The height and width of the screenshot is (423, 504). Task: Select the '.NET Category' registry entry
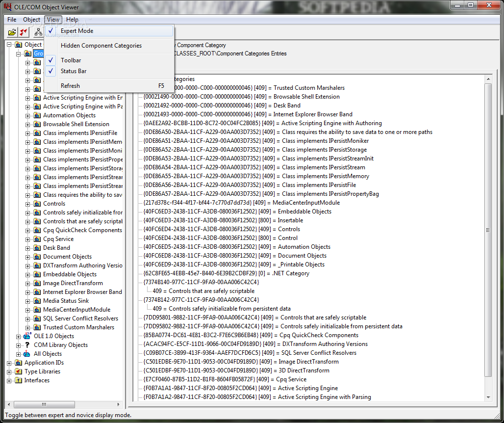tap(227, 273)
